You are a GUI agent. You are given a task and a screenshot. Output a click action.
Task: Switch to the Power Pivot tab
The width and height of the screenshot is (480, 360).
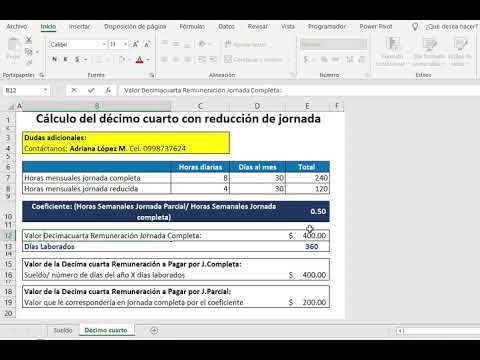376,26
